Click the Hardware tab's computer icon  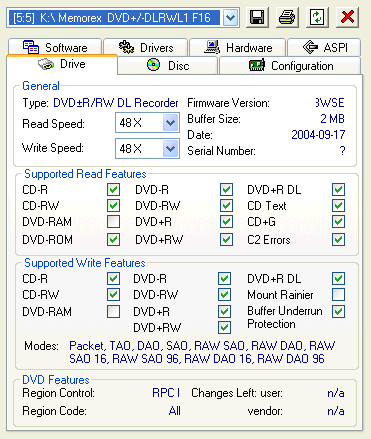tap(212, 47)
